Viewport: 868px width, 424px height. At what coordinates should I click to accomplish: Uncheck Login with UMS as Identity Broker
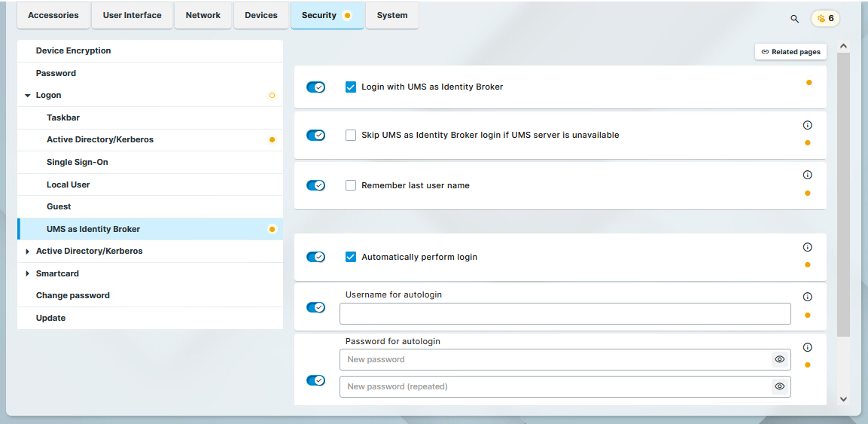tap(351, 87)
